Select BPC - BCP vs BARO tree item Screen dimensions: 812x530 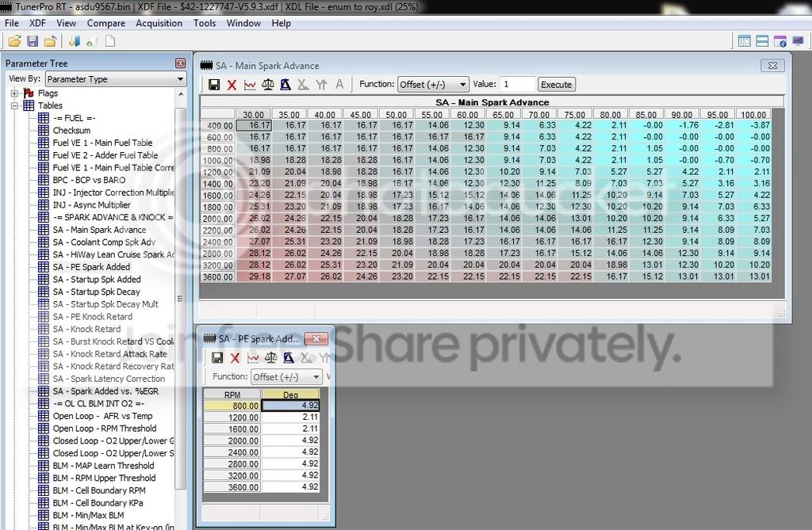tap(89, 180)
